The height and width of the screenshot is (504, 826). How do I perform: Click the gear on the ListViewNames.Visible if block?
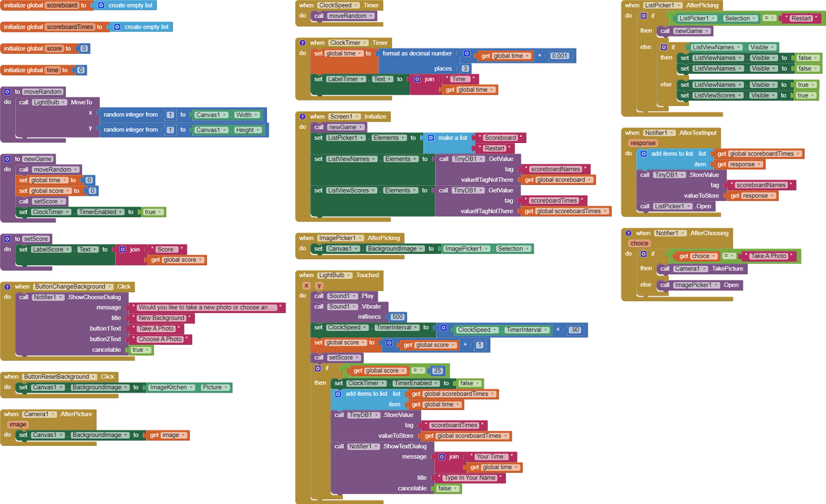click(x=663, y=47)
